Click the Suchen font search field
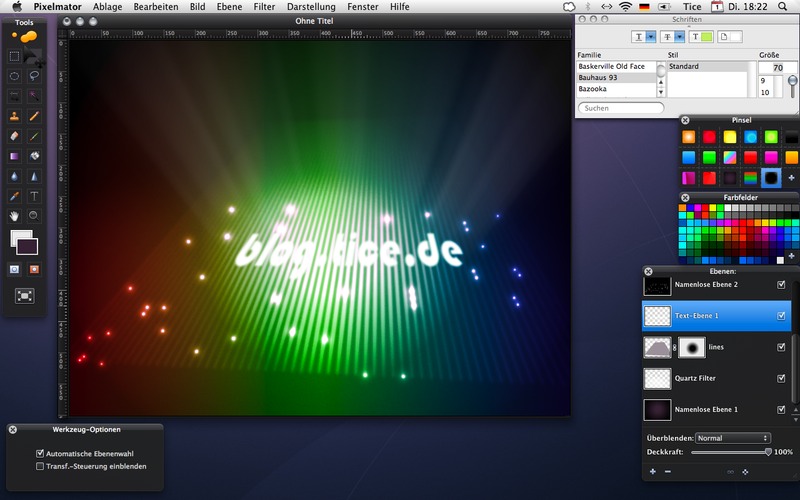This screenshot has width=800, height=500. click(x=621, y=108)
